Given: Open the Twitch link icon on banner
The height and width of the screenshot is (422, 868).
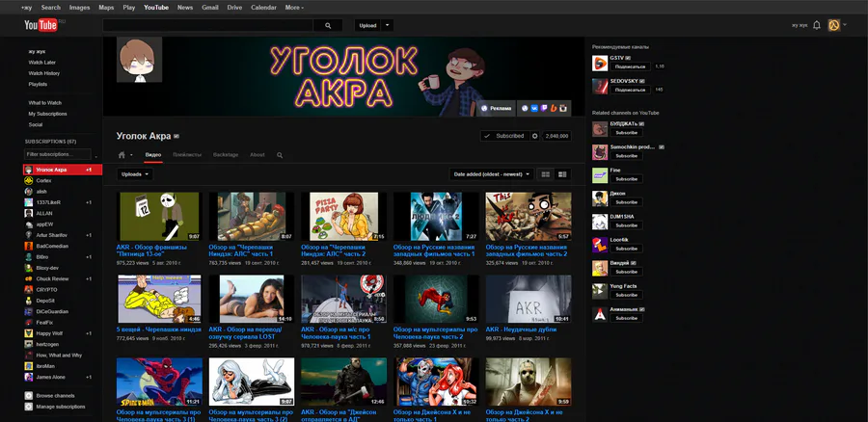Looking at the screenshot, I should [x=544, y=109].
